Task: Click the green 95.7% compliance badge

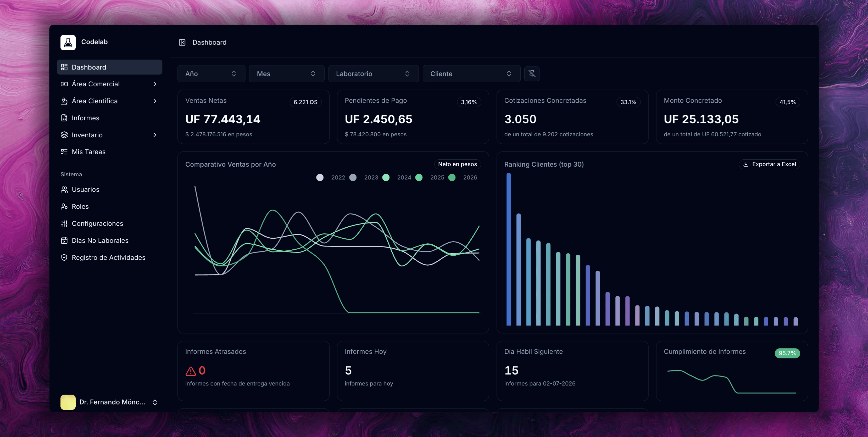Action: (787, 353)
